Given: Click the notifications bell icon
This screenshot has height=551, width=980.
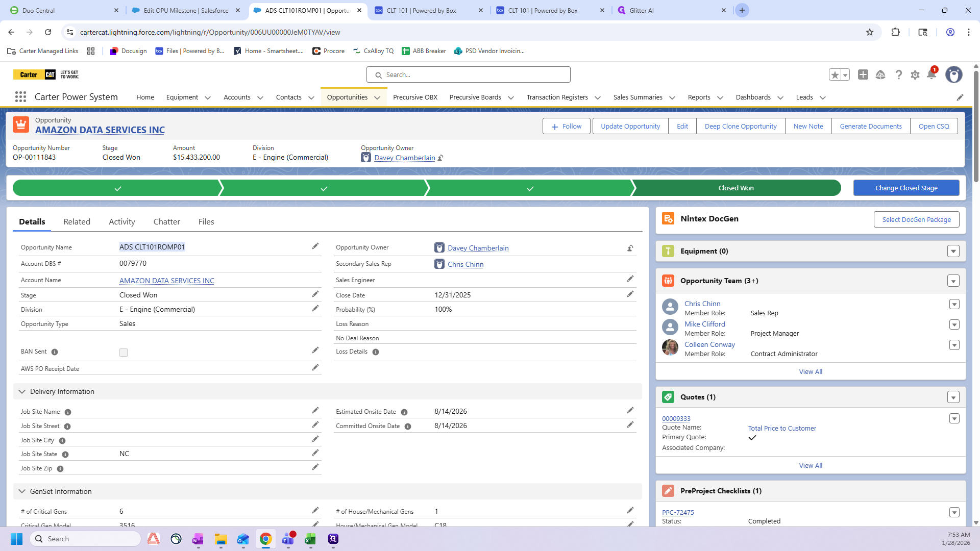Looking at the screenshot, I should pos(931,75).
